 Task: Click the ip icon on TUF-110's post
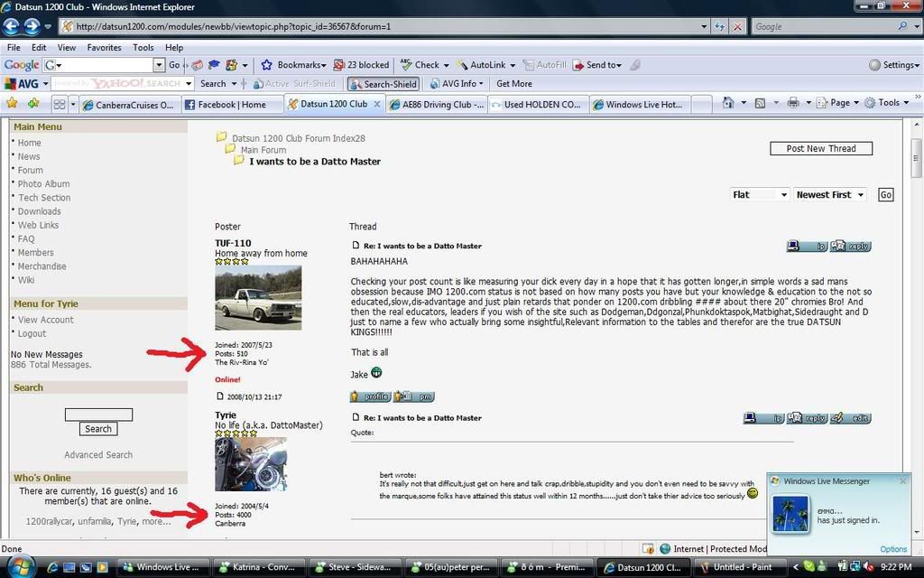(808, 246)
